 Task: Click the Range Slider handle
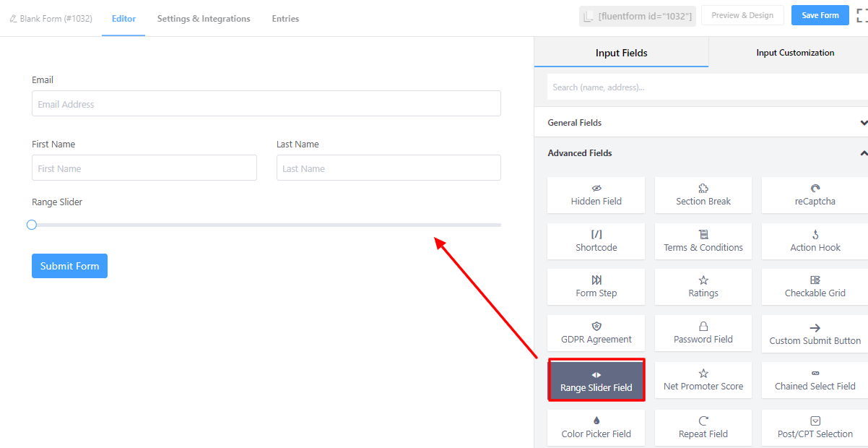click(32, 225)
